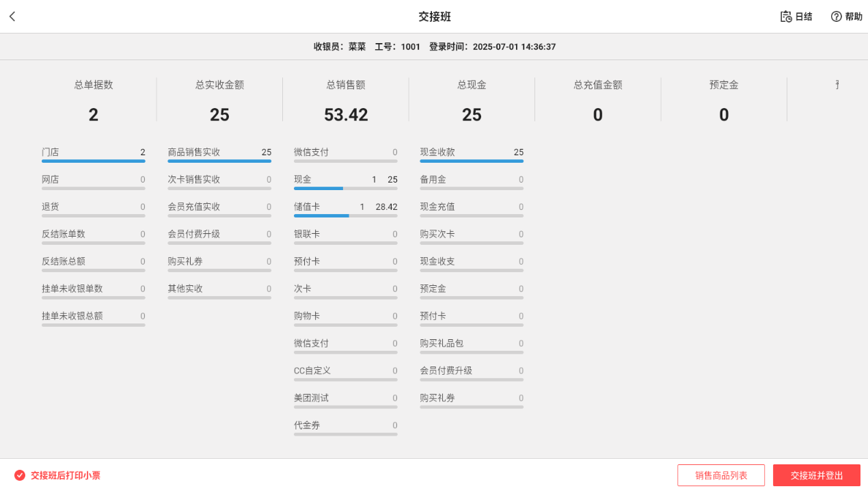The width and height of the screenshot is (868, 491).
Task: Click the 银联卡 payment row
Action: [x=346, y=236]
